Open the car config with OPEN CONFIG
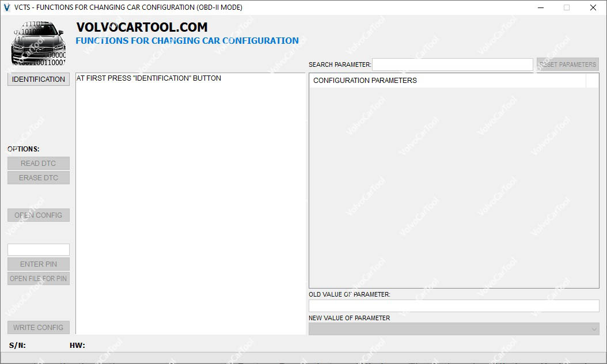Screen dimensions: 607x364 39,215
